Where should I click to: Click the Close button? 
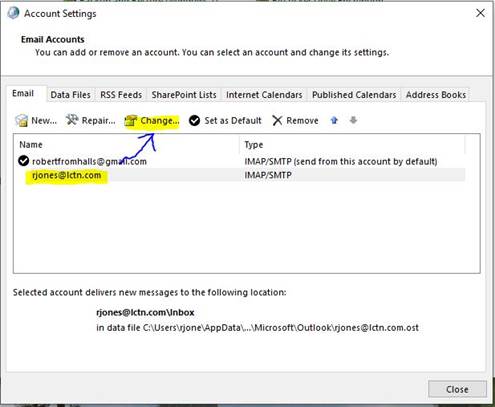[457, 389]
